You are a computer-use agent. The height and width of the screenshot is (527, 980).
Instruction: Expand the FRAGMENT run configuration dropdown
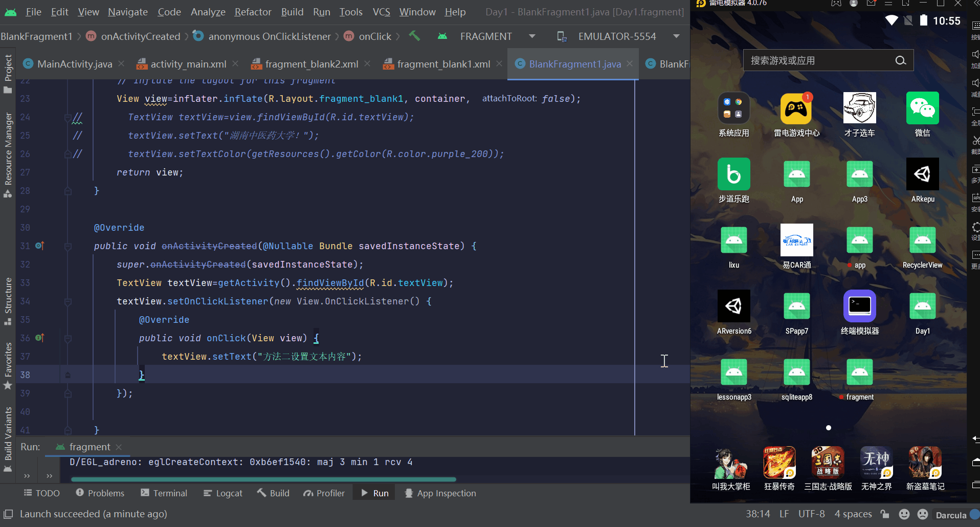[x=532, y=36]
